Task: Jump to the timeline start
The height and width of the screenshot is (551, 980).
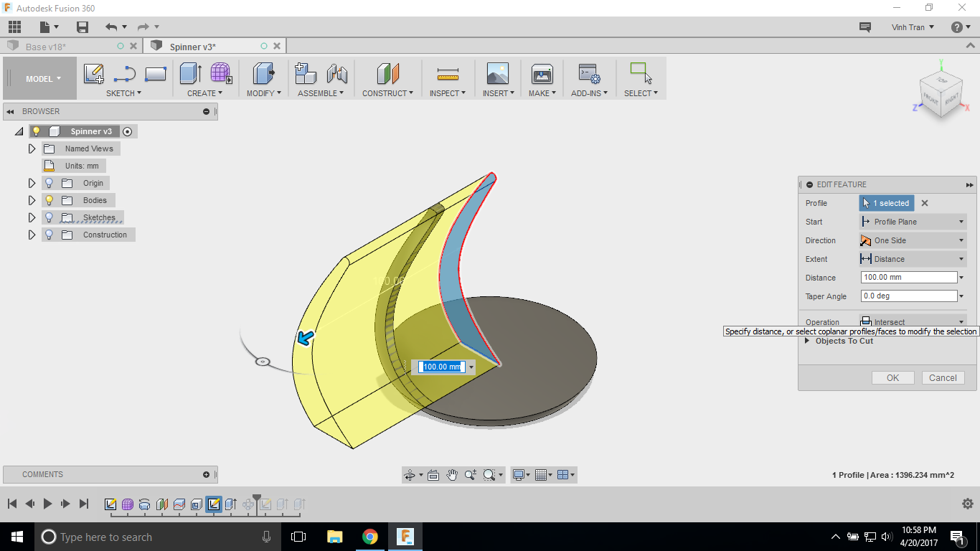Action: pos(11,504)
